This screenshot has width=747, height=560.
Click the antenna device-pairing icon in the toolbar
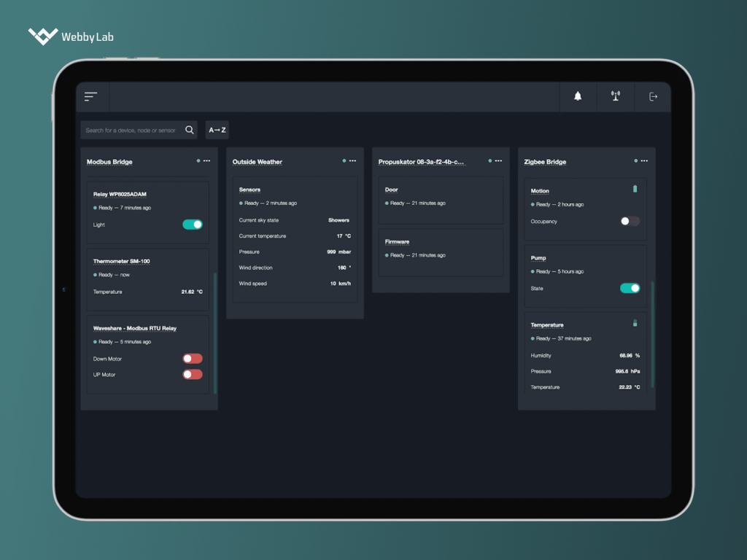[x=615, y=96]
